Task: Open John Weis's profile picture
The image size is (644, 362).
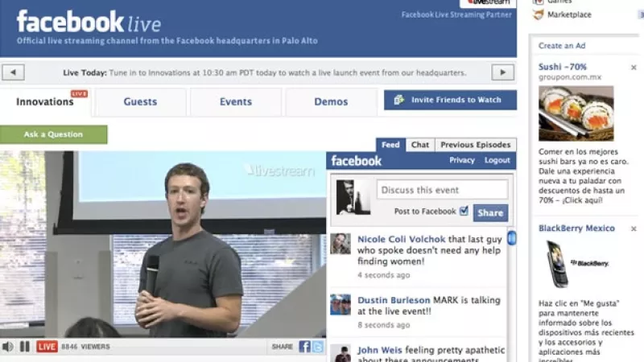Action: tap(341, 353)
